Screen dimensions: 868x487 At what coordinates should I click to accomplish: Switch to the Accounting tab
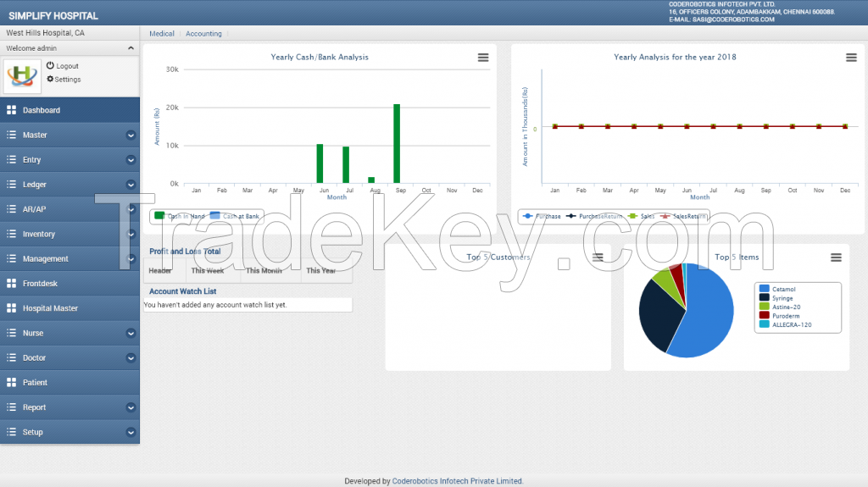(203, 34)
